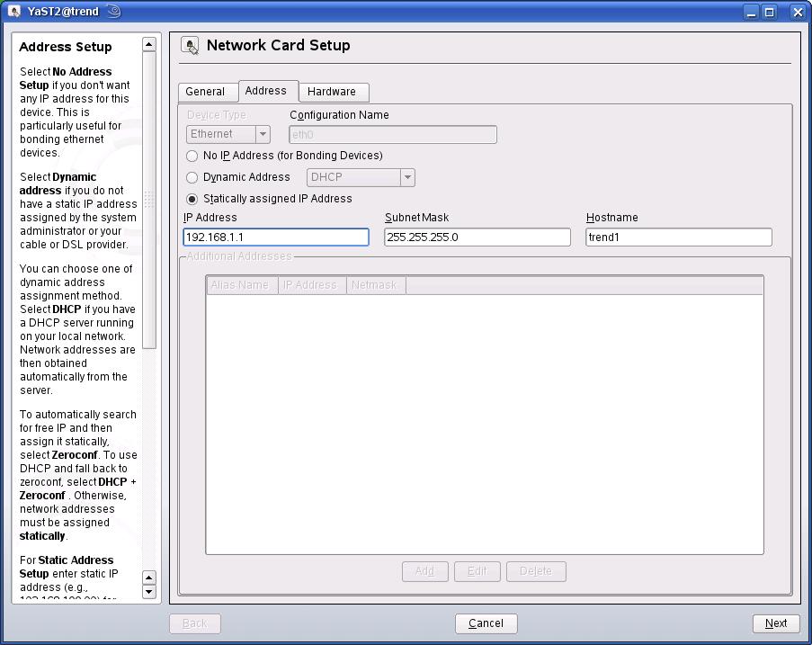The height and width of the screenshot is (645, 812).
Task: Open the DHCP dynamic address dropdown
Action: (361, 178)
